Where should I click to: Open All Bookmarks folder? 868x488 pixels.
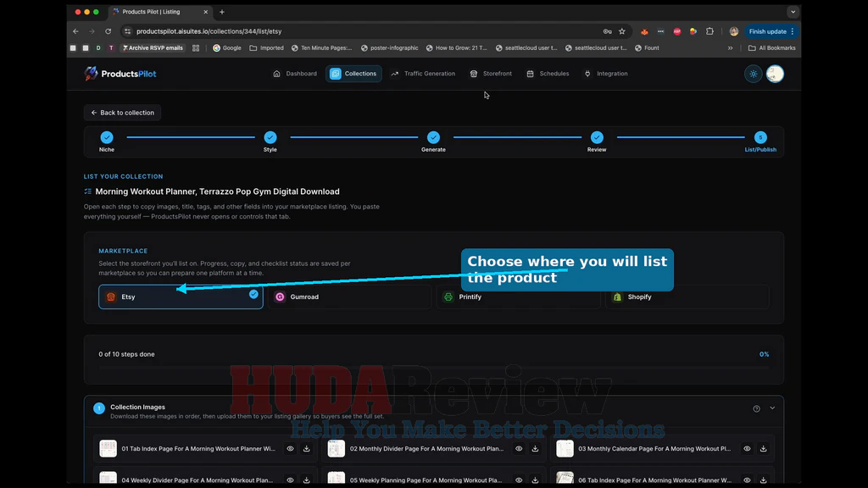pyautogui.click(x=771, y=48)
